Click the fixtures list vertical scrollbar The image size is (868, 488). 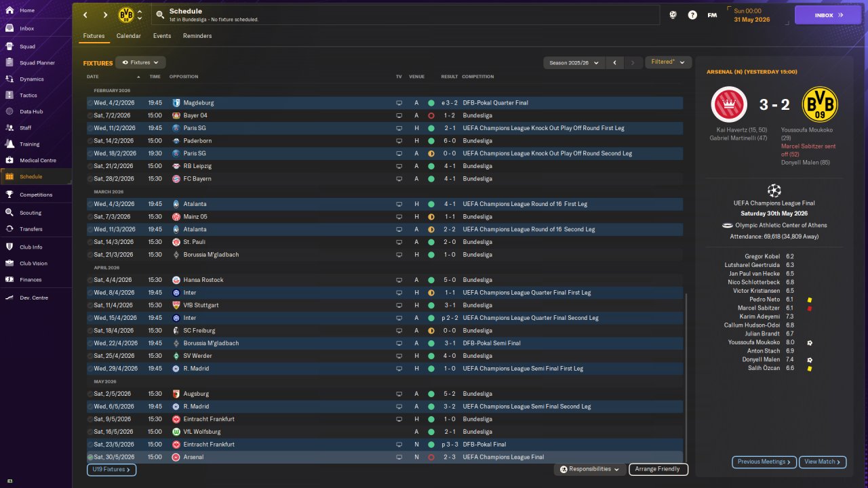click(686, 377)
